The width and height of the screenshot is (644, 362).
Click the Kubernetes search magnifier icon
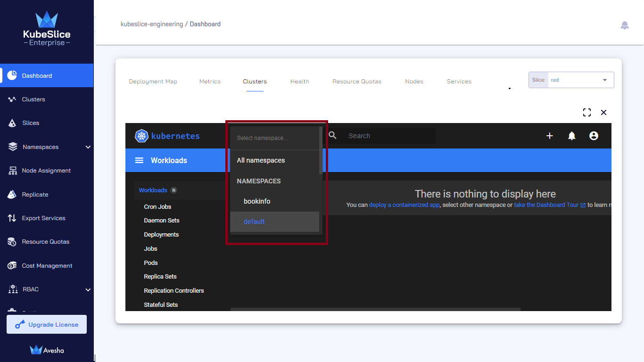(x=333, y=136)
